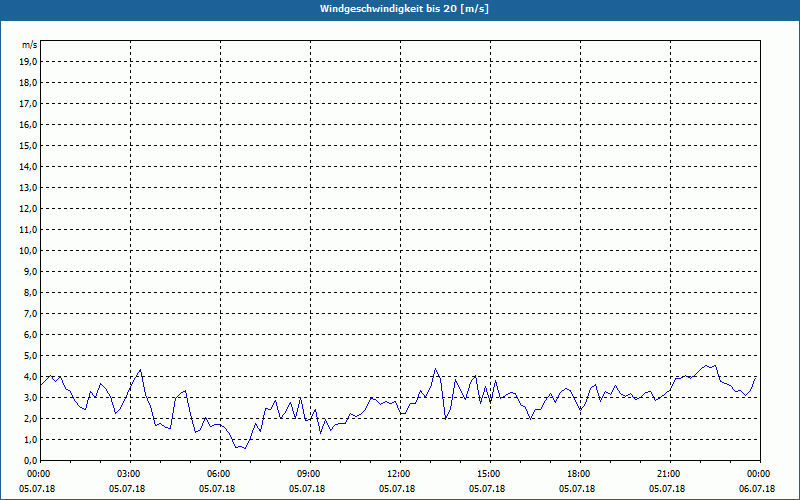
Task: Click the '11,0' y-axis label
Action: [28, 230]
